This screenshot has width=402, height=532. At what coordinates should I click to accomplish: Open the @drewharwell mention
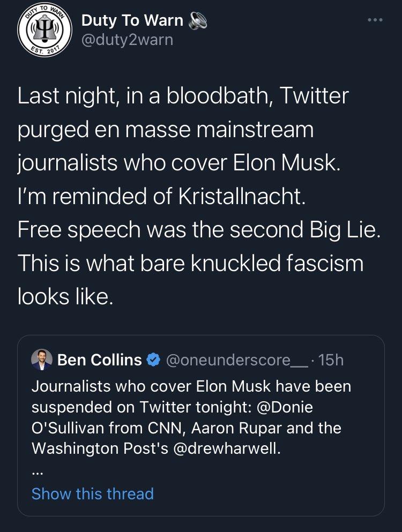click(x=227, y=448)
